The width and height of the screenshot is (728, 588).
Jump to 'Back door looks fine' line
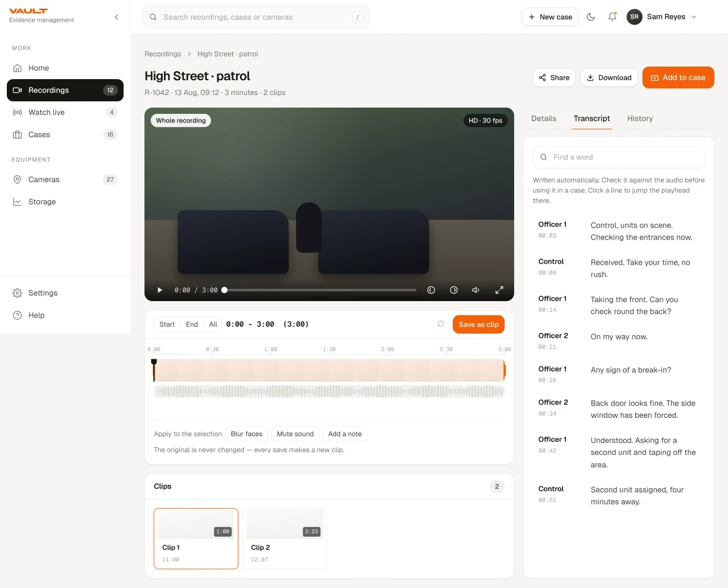[618, 408]
